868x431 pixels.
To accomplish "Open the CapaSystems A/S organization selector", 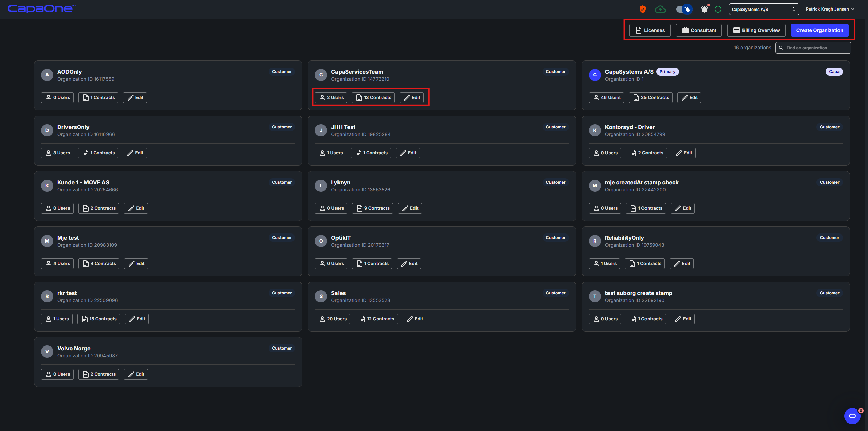I will [764, 9].
